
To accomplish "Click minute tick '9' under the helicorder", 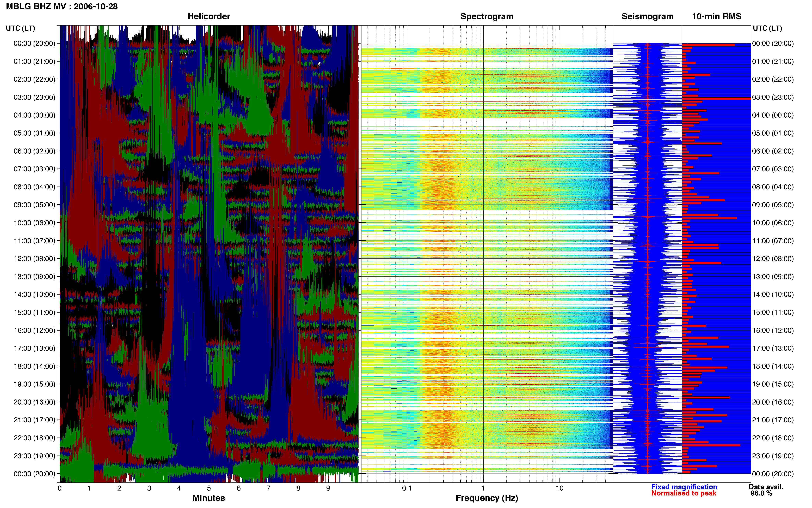I will click(x=328, y=488).
